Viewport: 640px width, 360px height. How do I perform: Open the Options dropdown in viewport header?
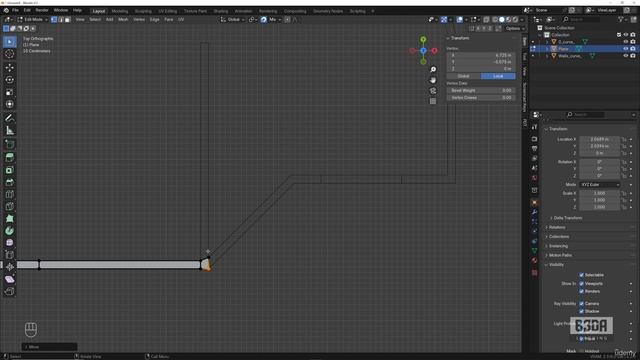(x=515, y=29)
